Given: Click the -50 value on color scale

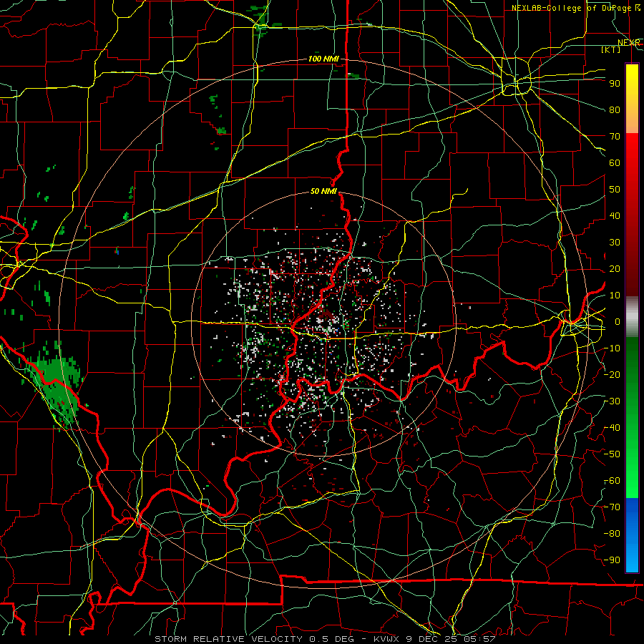Looking at the screenshot, I should coord(612,454).
